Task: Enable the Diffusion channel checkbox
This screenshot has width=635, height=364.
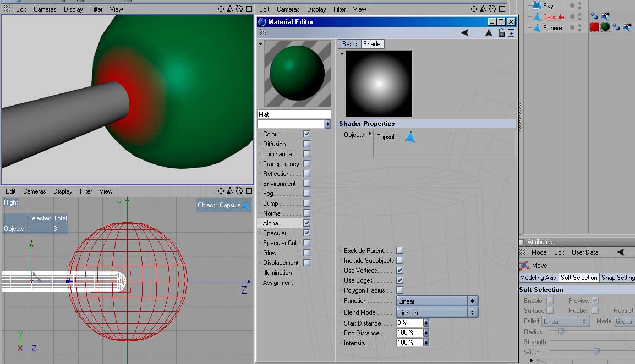Action: (306, 144)
